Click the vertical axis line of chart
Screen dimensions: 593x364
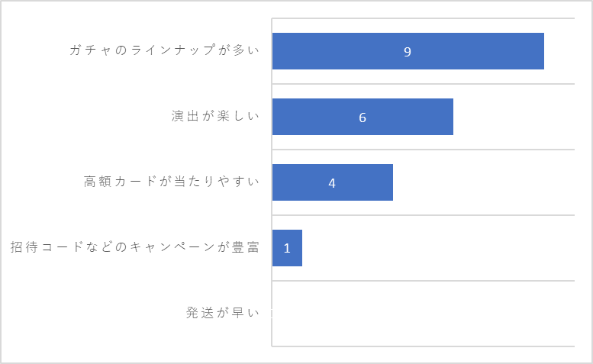pyautogui.click(x=272, y=182)
